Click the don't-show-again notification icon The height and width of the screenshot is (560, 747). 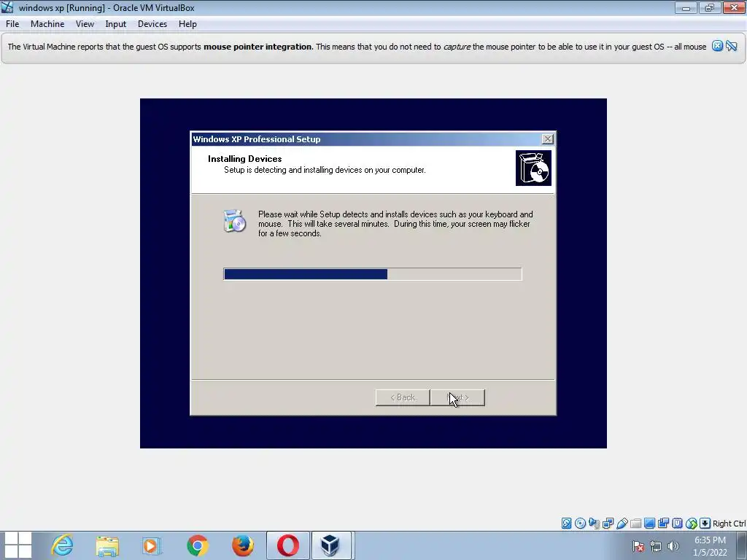732,46
